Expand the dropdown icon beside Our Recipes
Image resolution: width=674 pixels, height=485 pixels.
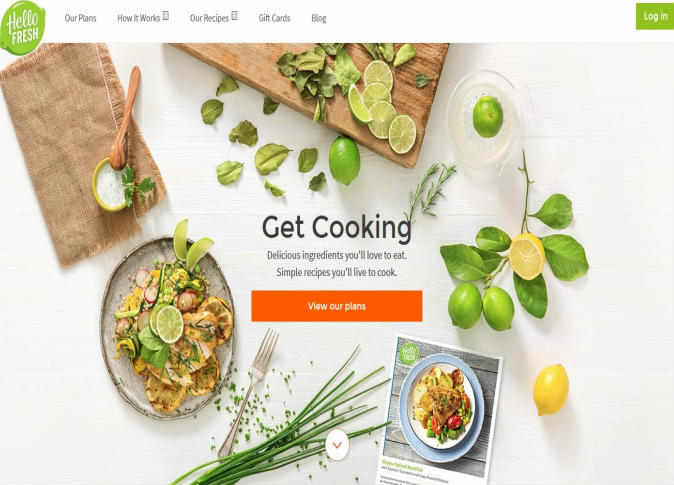(234, 16)
